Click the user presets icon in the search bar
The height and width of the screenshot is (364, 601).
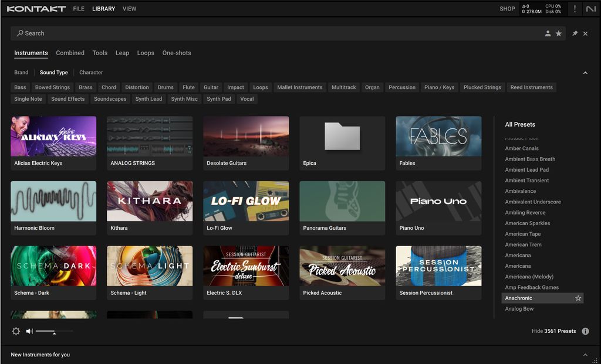click(548, 33)
